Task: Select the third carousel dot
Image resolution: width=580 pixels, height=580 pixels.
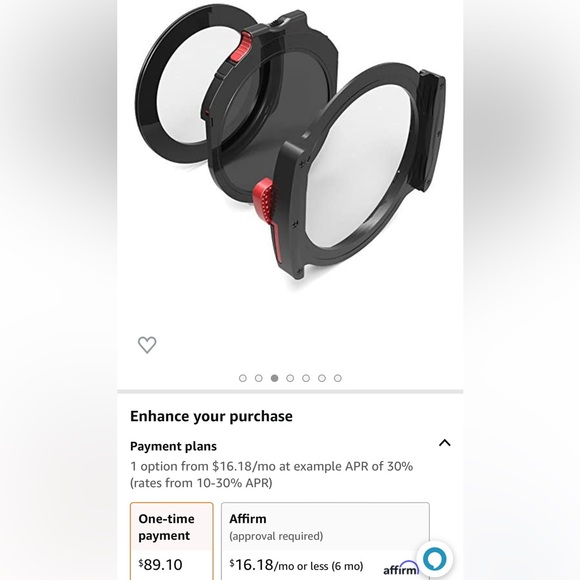Action: click(274, 378)
